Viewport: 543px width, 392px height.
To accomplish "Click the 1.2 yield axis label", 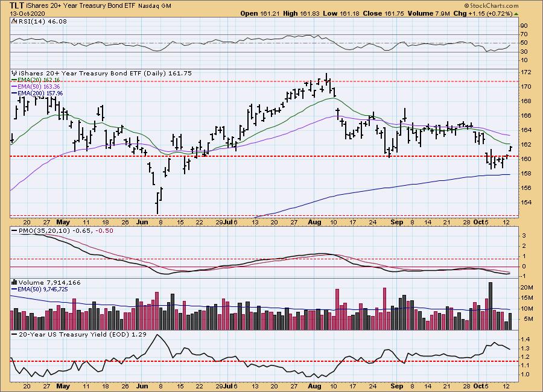I will [x=526, y=357].
